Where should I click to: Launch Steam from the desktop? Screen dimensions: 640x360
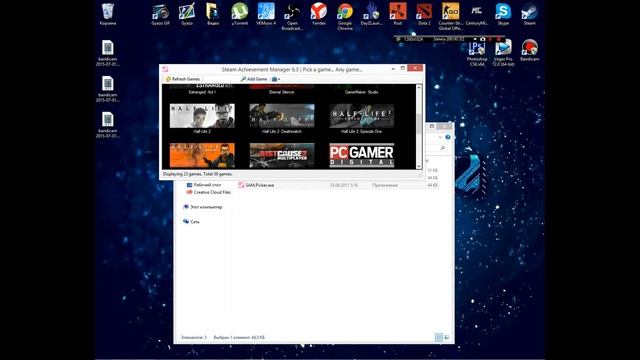[529, 14]
